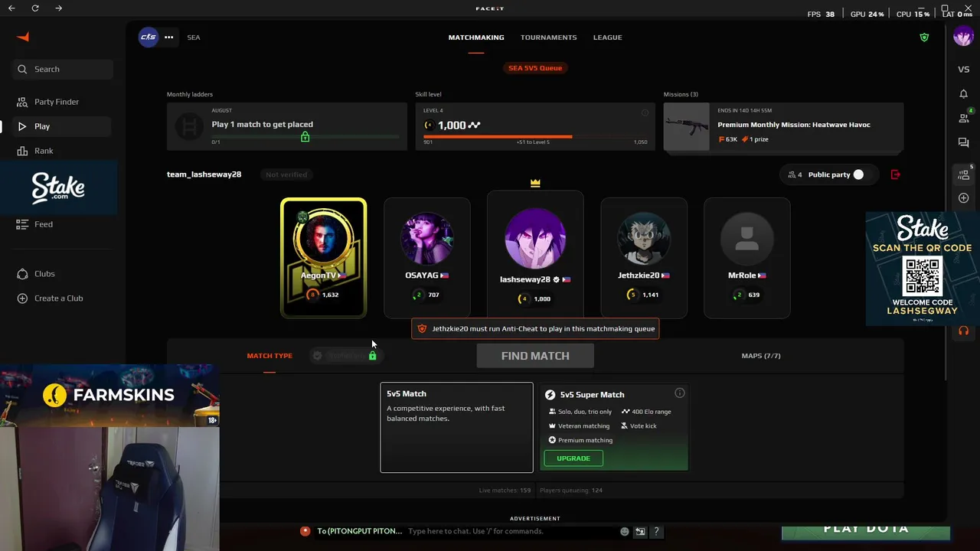Image resolution: width=980 pixels, height=551 pixels.
Task: Open the VS challenges icon
Action: [963, 69]
